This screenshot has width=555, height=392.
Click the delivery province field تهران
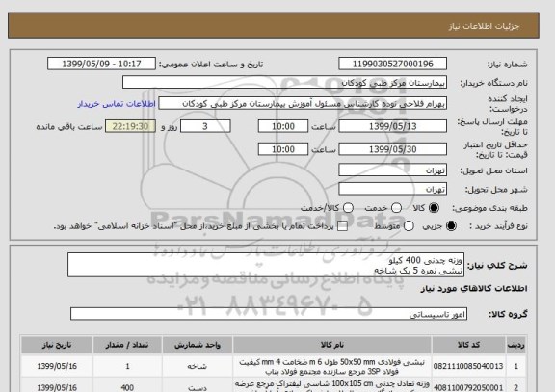[x=392, y=170]
